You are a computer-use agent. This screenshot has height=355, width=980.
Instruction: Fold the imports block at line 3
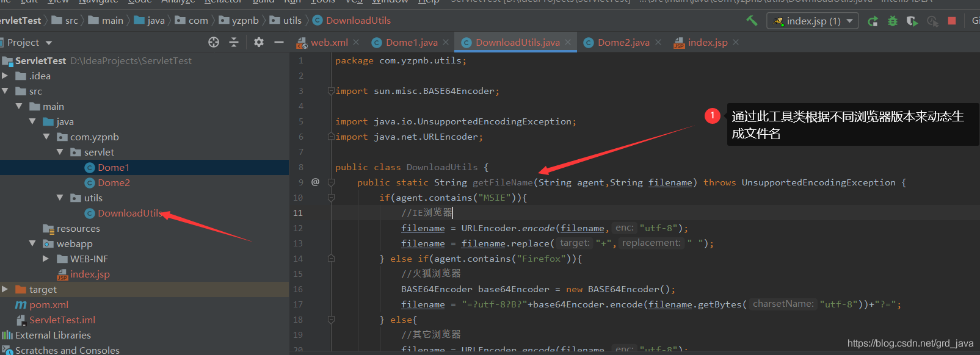click(331, 91)
